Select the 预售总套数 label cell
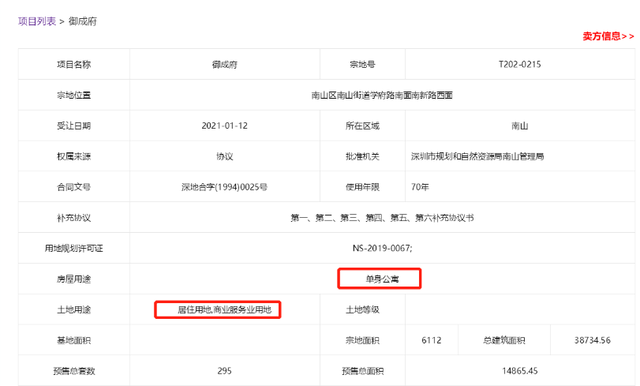640x386 pixels. (74, 370)
